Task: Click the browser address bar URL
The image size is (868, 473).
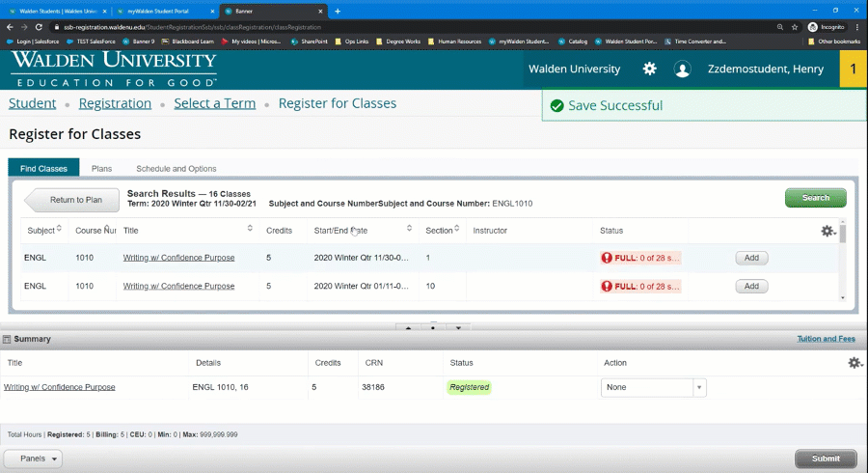Action: click(192, 27)
